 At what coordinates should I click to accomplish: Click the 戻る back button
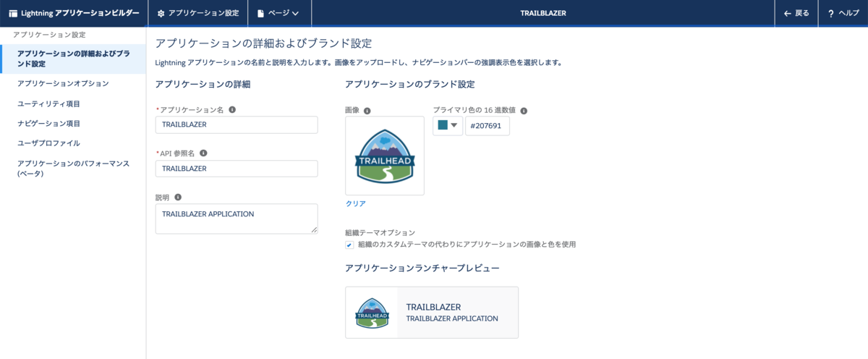[x=796, y=13]
